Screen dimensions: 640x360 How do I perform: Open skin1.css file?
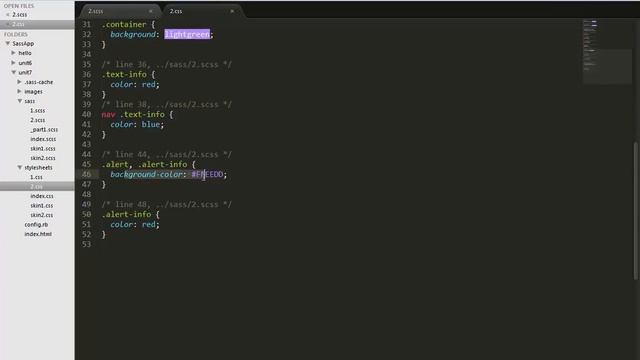[x=42, y=205]
